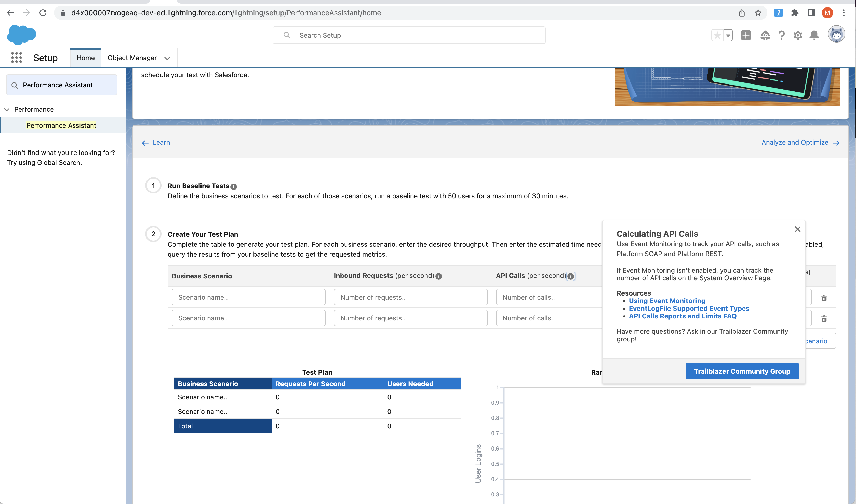The width and height of the screenshot is (856, 504).
Task: Open the favorites list dropdown arrow
Action: coord(728,35)
